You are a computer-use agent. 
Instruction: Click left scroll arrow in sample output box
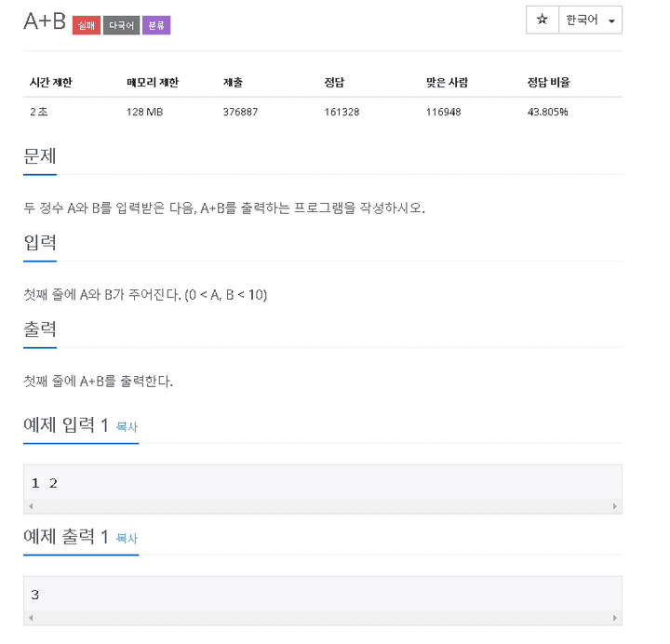point(31,618)
